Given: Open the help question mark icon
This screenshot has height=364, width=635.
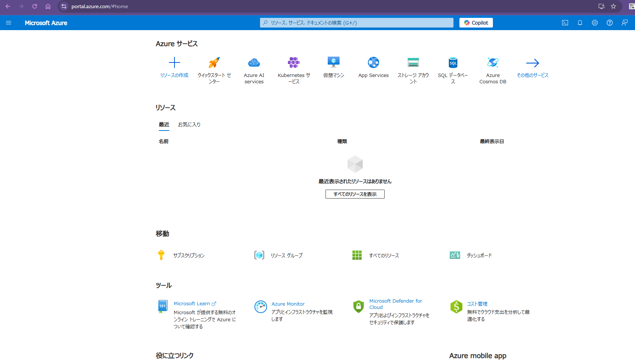Looking at the screenshot, I should tap(610, 23).
